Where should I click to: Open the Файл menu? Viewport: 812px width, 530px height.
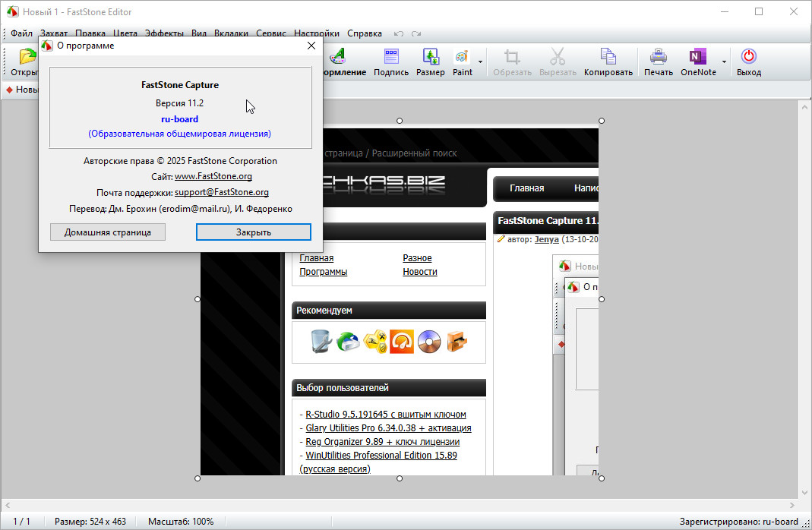click(x=21, y=33)
